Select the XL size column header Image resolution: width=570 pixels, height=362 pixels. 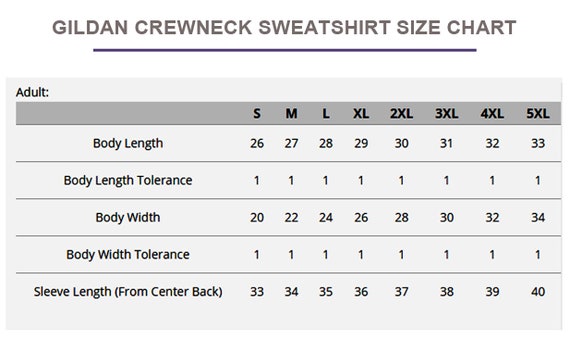click(x=361, y=114)
